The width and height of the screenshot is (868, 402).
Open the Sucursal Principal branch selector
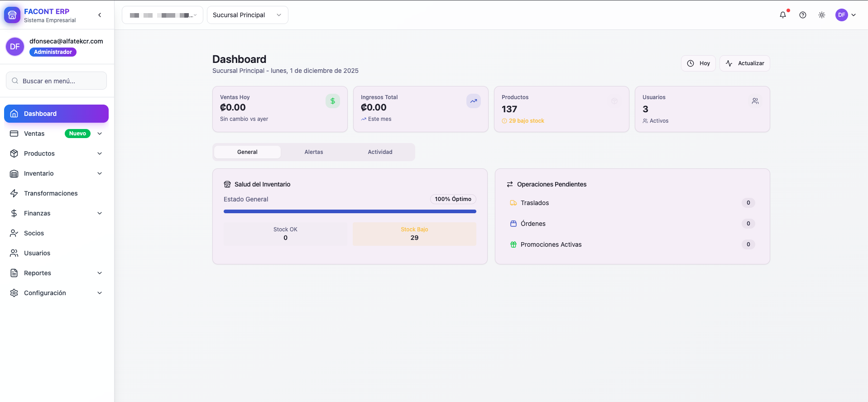247,15
